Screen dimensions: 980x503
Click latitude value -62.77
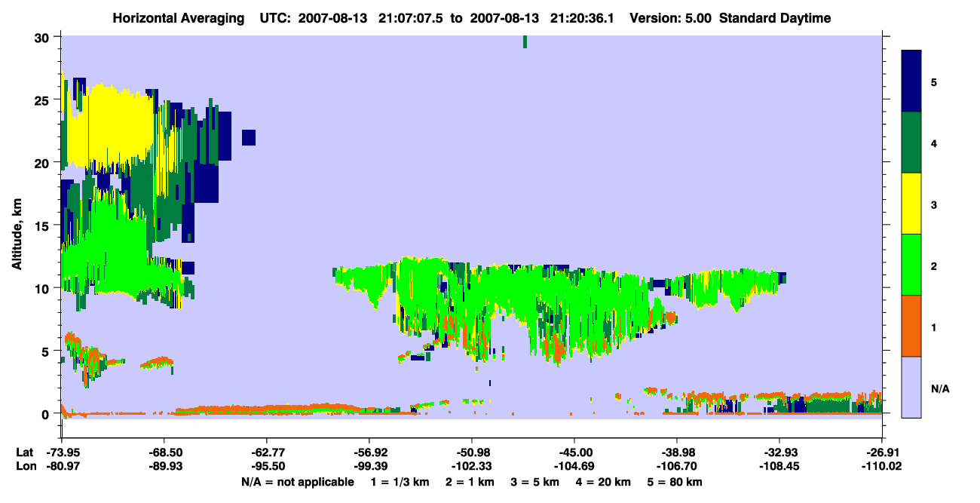266,452
